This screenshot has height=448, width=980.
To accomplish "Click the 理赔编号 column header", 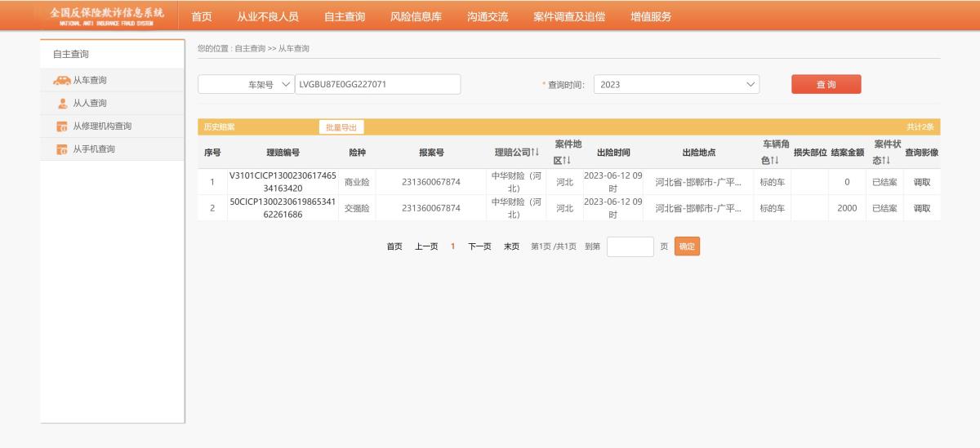I will (x=283, y=153).
